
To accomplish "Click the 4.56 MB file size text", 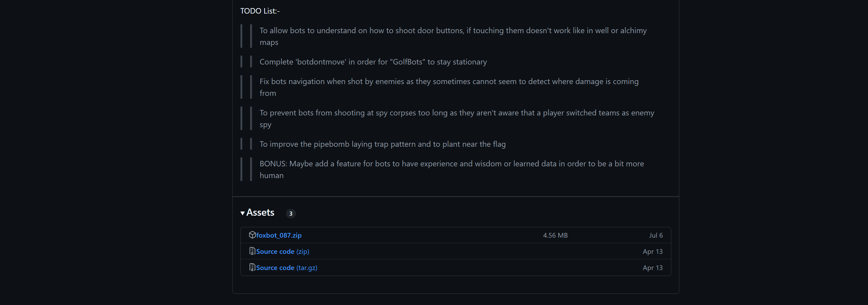I will 555,235.
